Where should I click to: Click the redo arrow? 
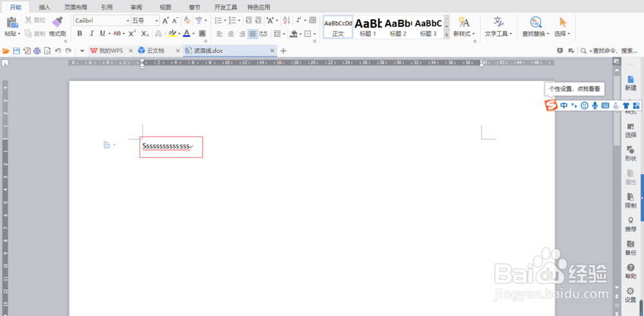coord(68,51)
